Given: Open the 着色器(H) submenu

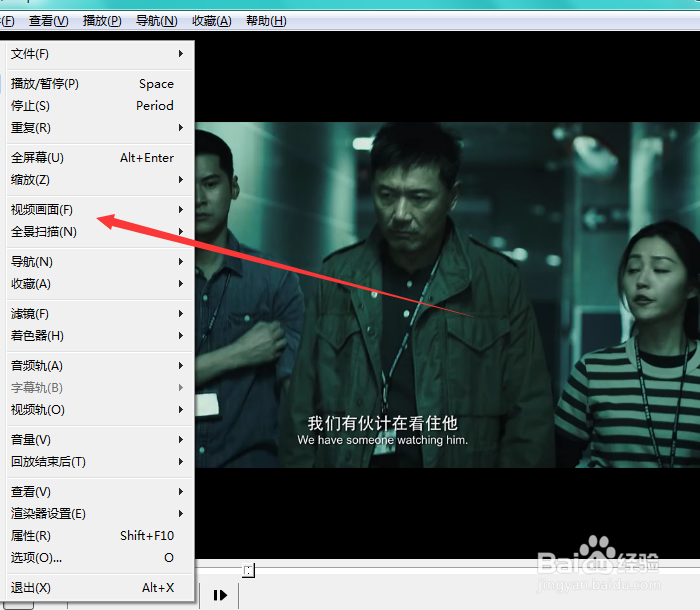Looking at the screenshot, I should pos(100,336).
